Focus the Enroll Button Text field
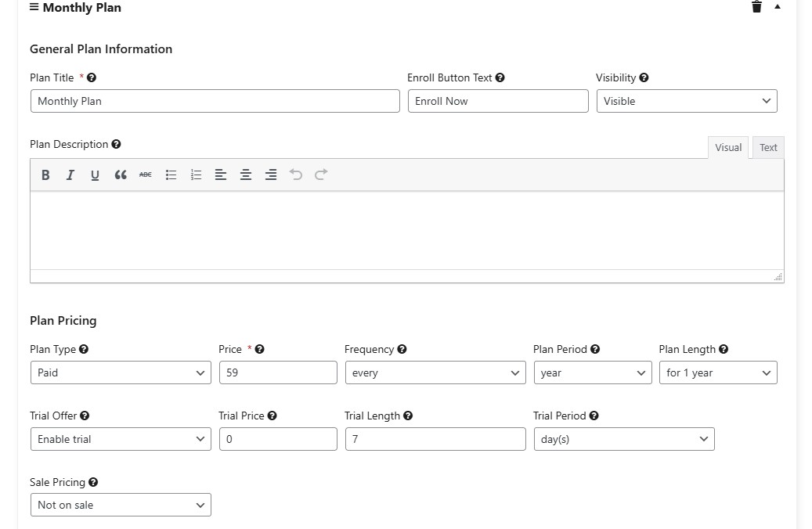 (x=498, y=101)
